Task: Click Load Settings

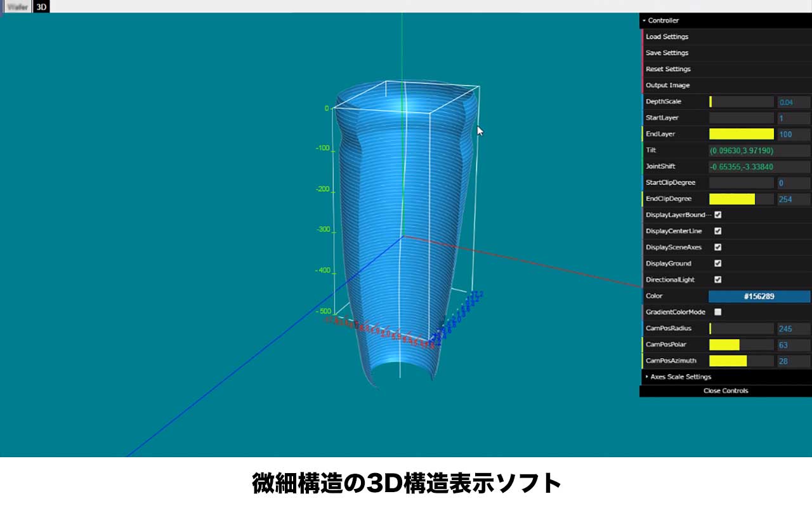Action: (667, 37)
